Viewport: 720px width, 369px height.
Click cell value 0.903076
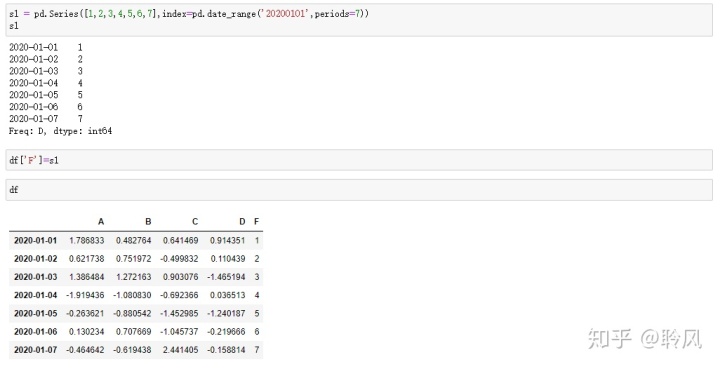(x=180, y=277)
